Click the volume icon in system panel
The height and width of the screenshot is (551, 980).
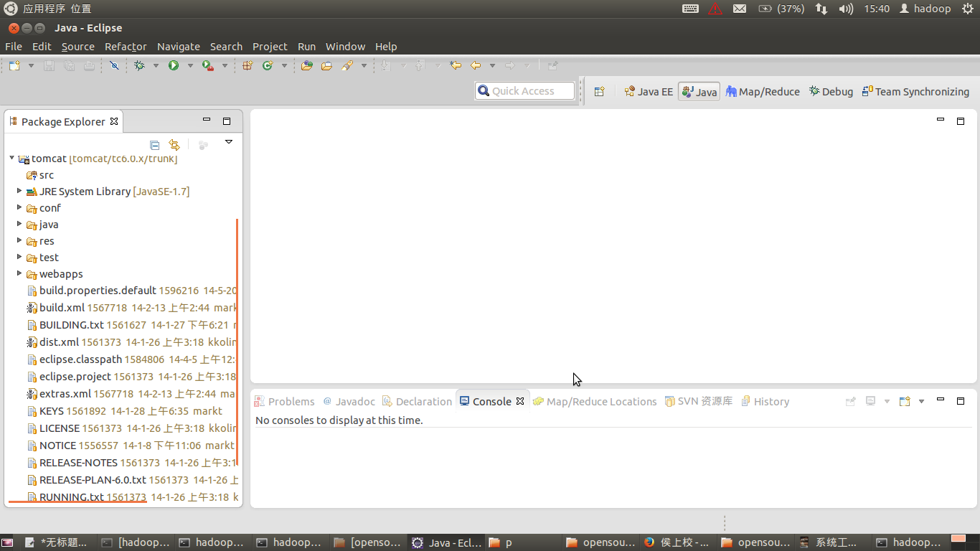click(846, 9)
